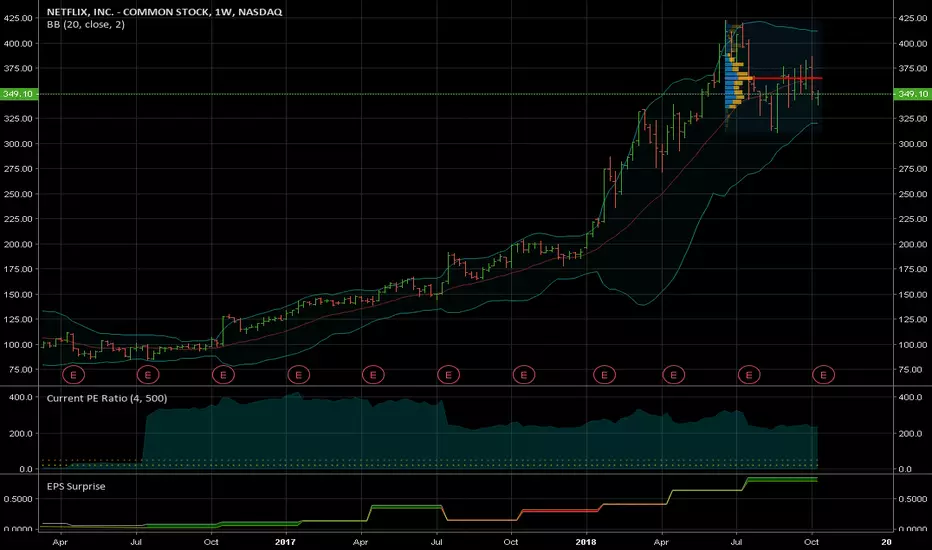The image size is (932, 550).
Task: Click the earnings marker E at October 2018
Action: click(823, 375)
